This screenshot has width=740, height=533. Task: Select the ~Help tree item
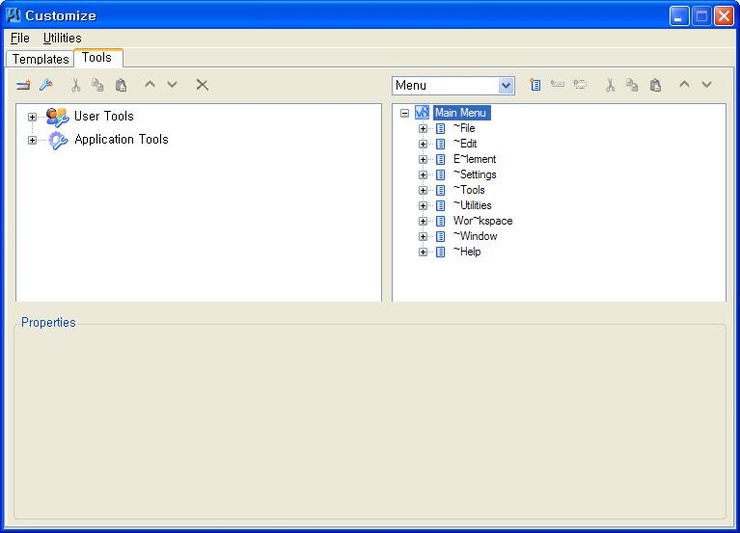(x=466, y=252)
